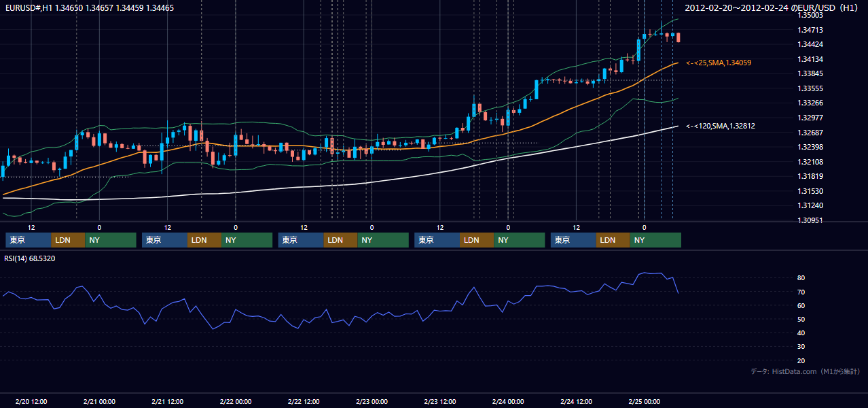This screenshot has height=408, width=868.
Task: Select the RSI(14) 68.5320 indicator label
Action: (x=30, y=258)
